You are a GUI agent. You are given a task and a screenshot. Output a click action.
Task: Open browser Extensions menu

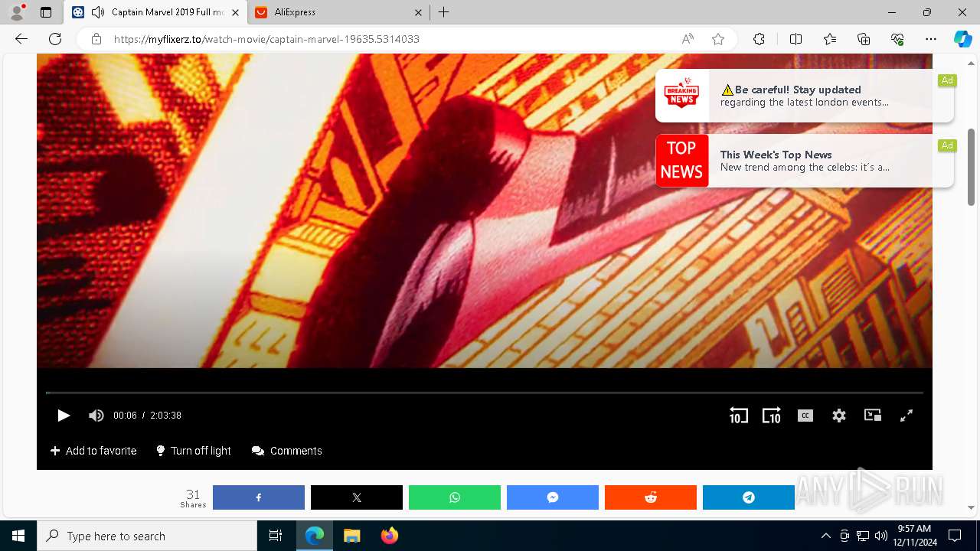[x=759, y=39]
